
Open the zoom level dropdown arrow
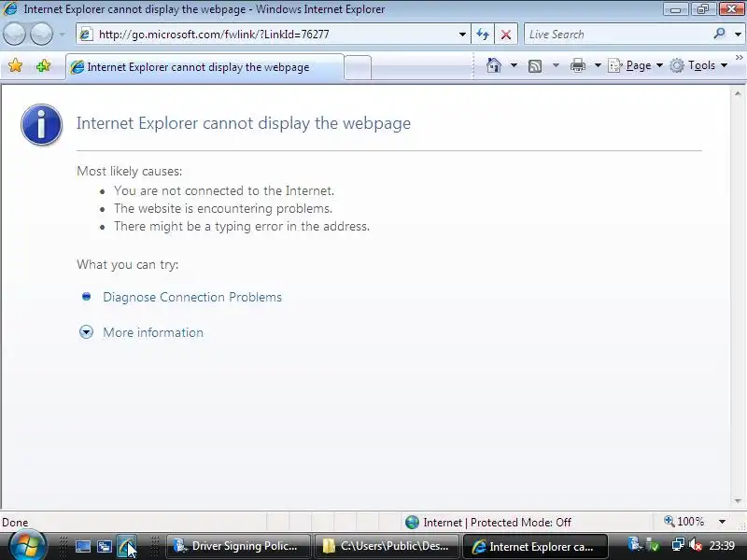722,522
